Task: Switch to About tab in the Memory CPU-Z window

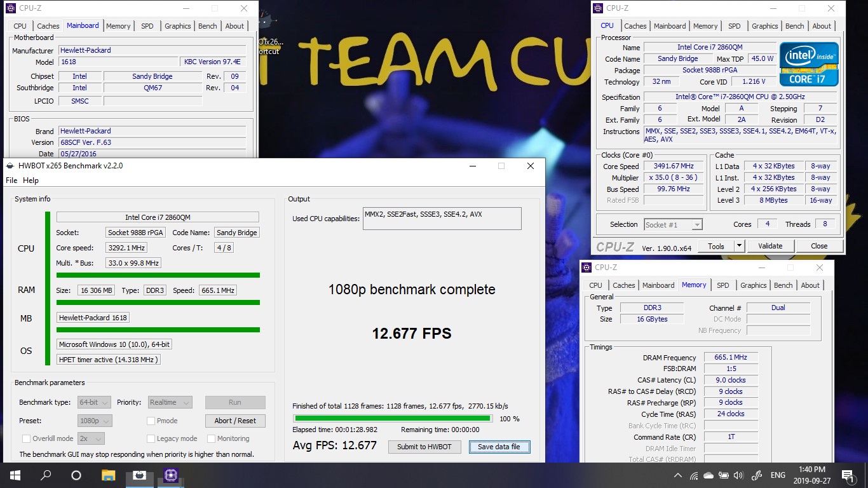Action: pos(810,285)
